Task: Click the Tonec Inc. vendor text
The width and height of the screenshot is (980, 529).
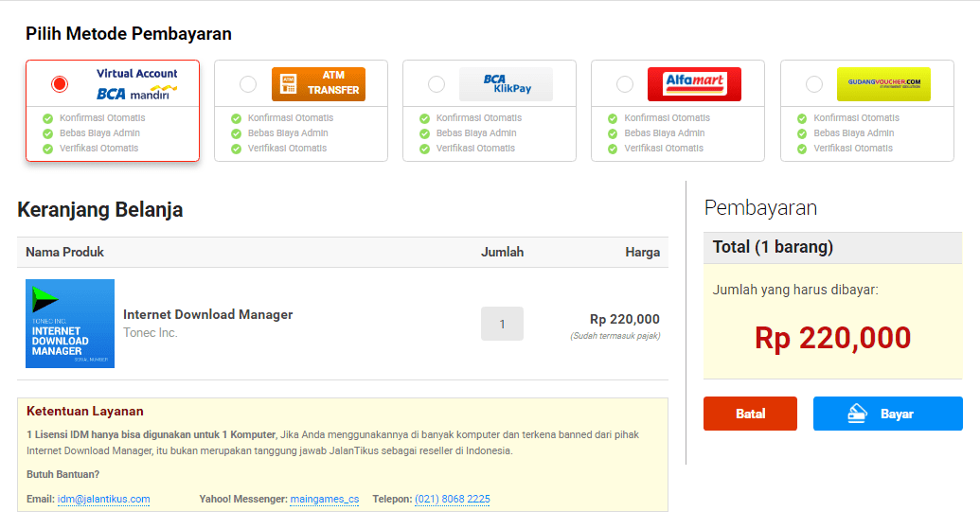Action: pyautogui.click(x=150, y=333)
